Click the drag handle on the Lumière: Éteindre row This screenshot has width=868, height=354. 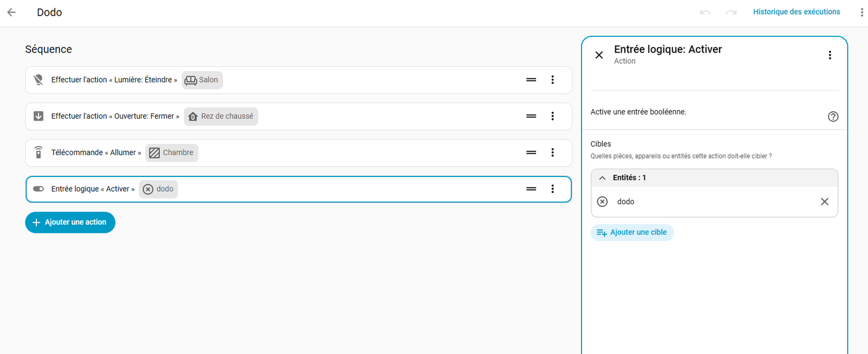531,80
